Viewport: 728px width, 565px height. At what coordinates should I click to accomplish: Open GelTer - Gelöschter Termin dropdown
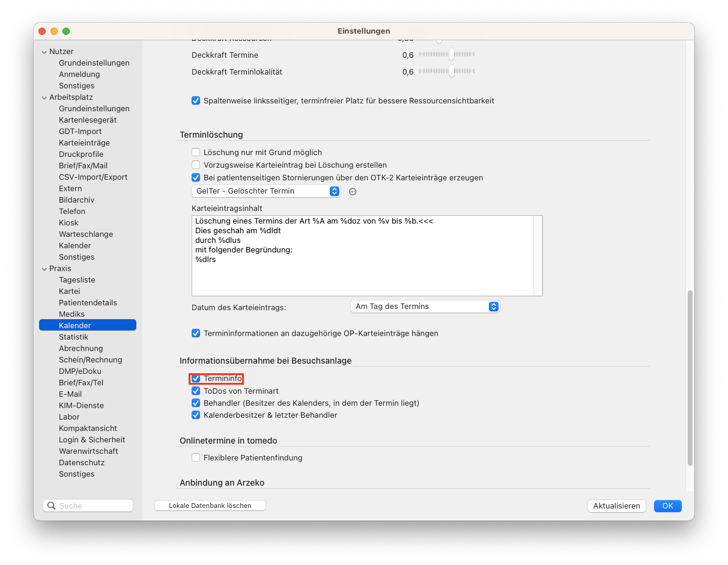pyautogui.click(x=266, y=191)
